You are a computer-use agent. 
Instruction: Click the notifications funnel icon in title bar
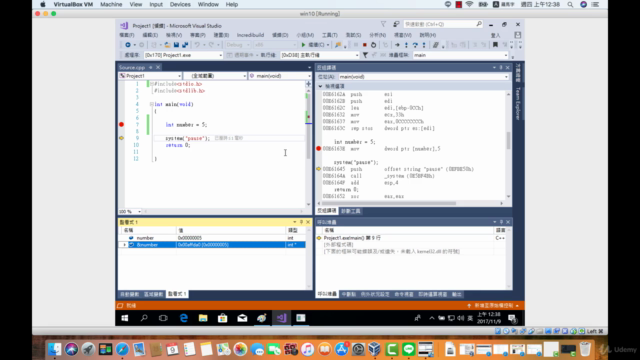point(383,24)
